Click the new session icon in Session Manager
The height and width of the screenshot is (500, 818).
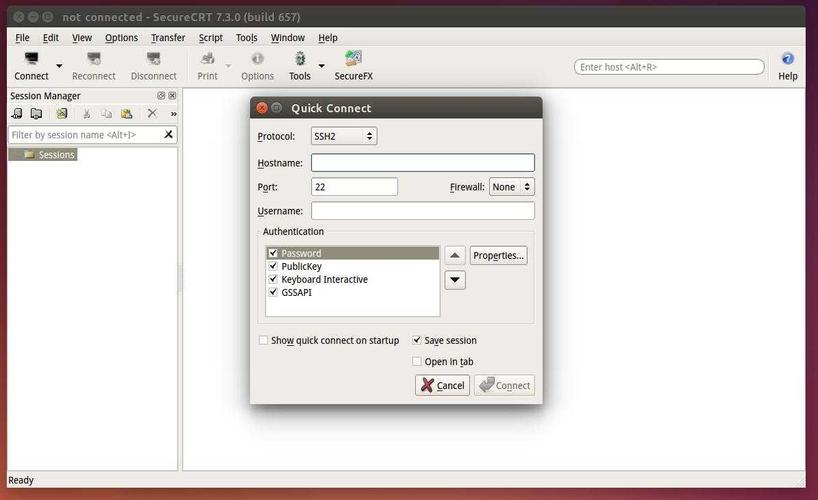62,113
